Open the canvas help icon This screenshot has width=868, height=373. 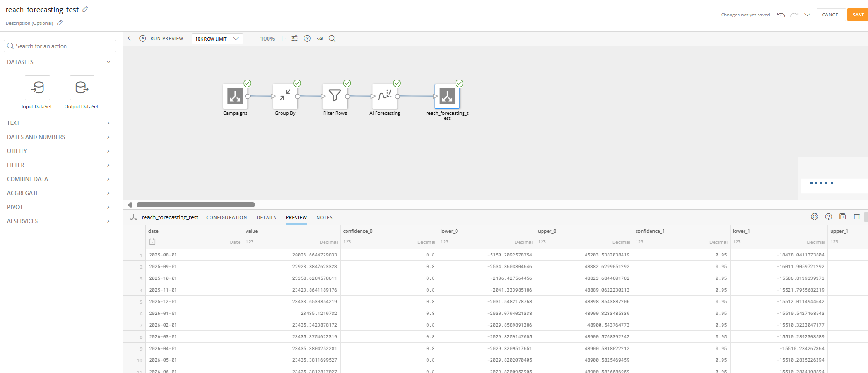[307, 38]
